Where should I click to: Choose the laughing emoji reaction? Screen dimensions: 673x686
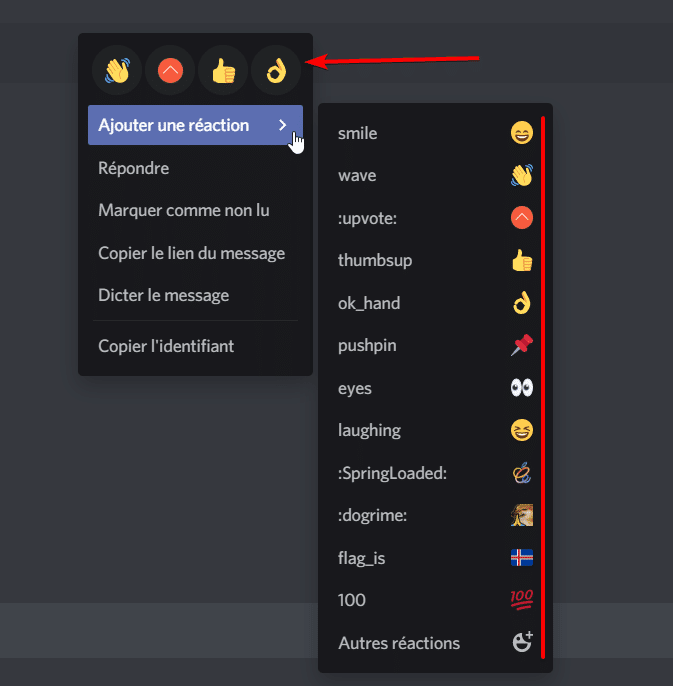pyautogui.click(x=435, y=430)
